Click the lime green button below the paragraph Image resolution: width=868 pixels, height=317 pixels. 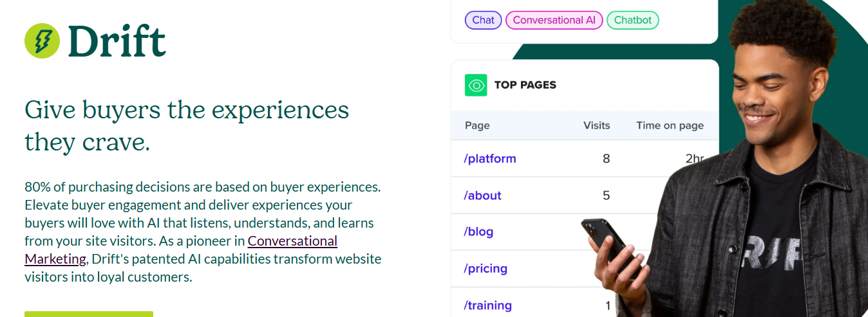tap(89, 314)
